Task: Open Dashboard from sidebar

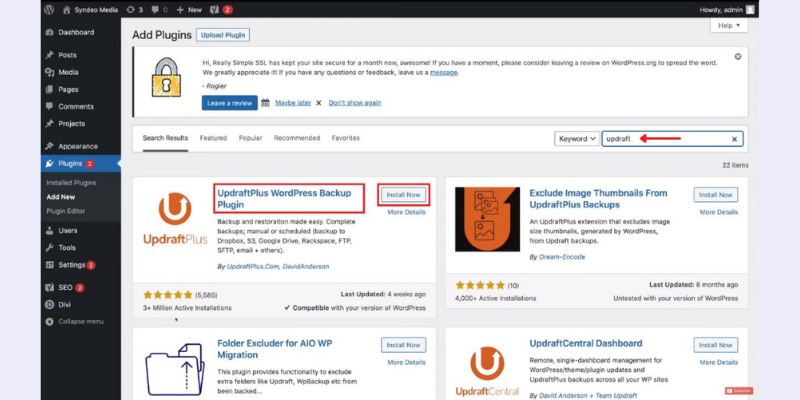Action: coord(76,32)
